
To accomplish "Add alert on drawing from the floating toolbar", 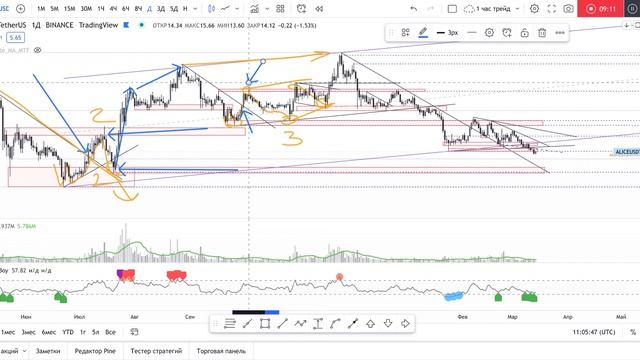I will 507,33.
